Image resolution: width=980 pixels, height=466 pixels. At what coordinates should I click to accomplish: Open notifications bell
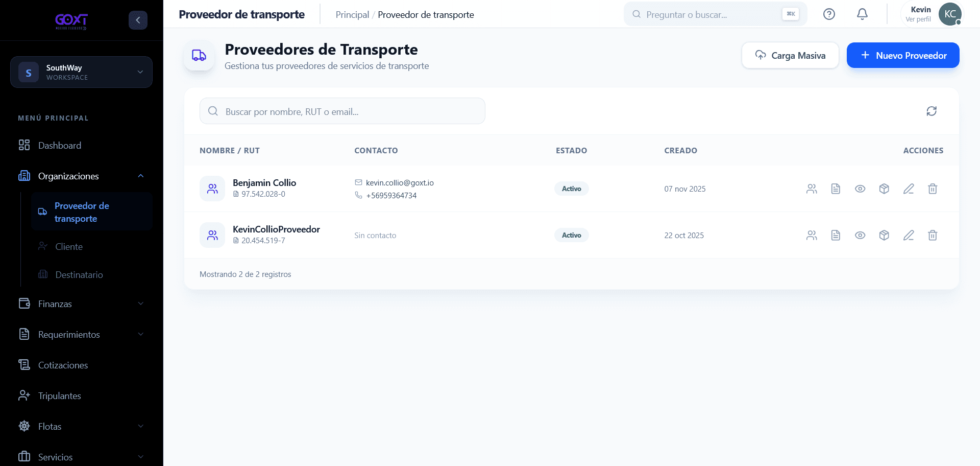click(862, 14)
